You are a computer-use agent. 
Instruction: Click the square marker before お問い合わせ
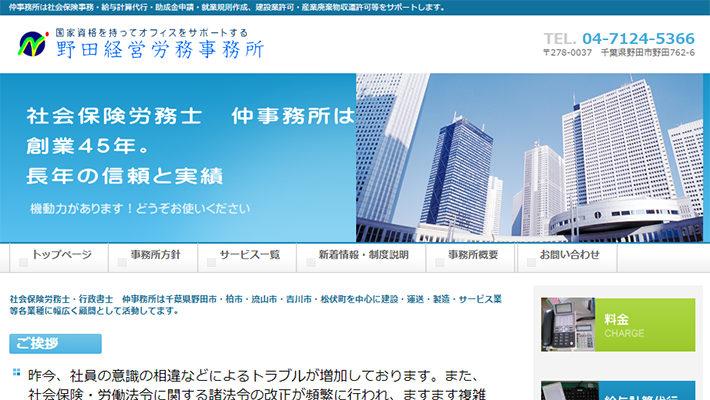tap(529, 263)
